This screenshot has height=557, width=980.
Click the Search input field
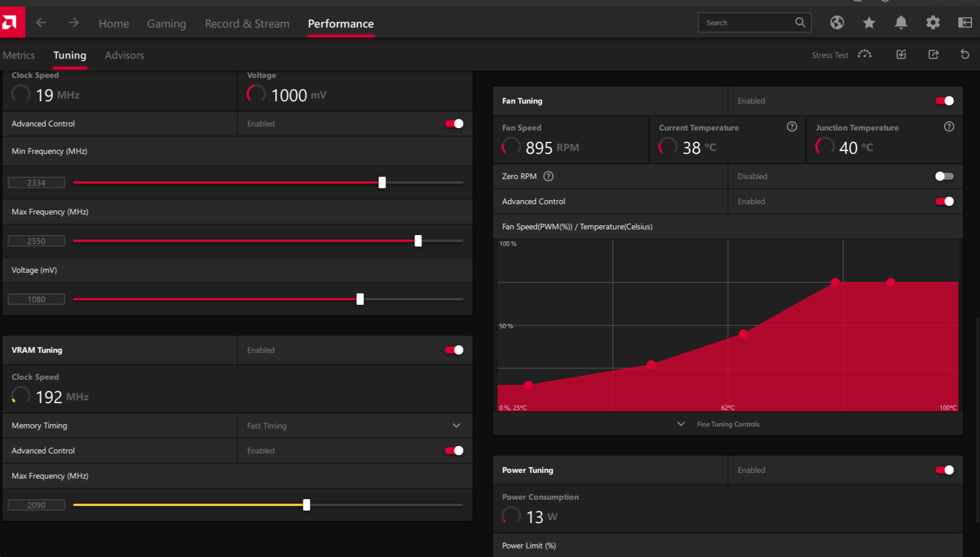[x=746, y=23]
